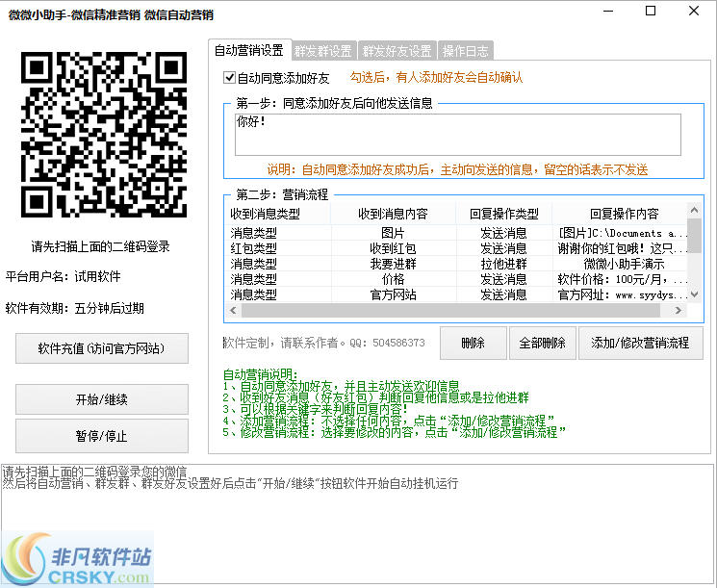This screenshot has height=588, width=717.
Task: Open the 群发好友设置 tab
Action: 397,51
